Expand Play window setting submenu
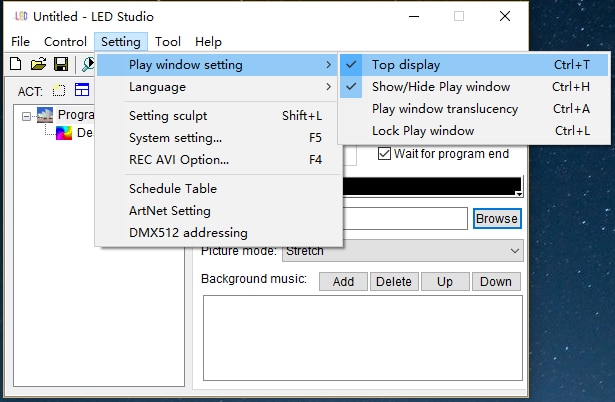615x402 pixels. [217, 65]
